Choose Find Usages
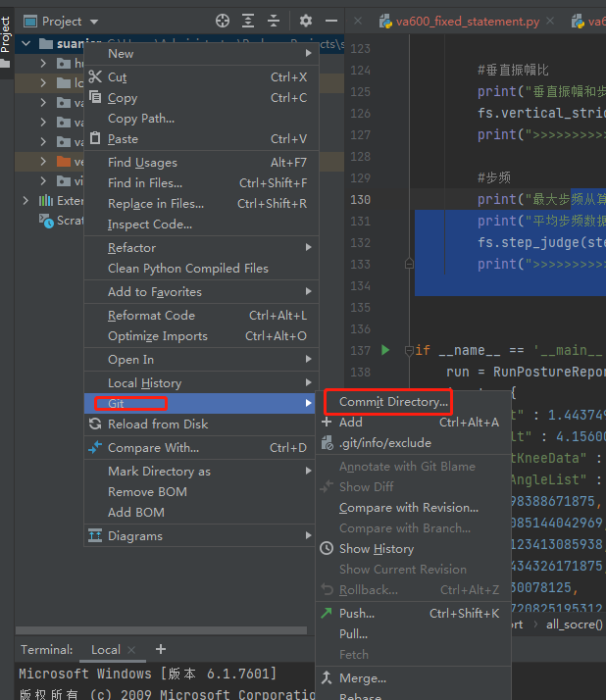 pyautogui.click(x=201, y=163)
